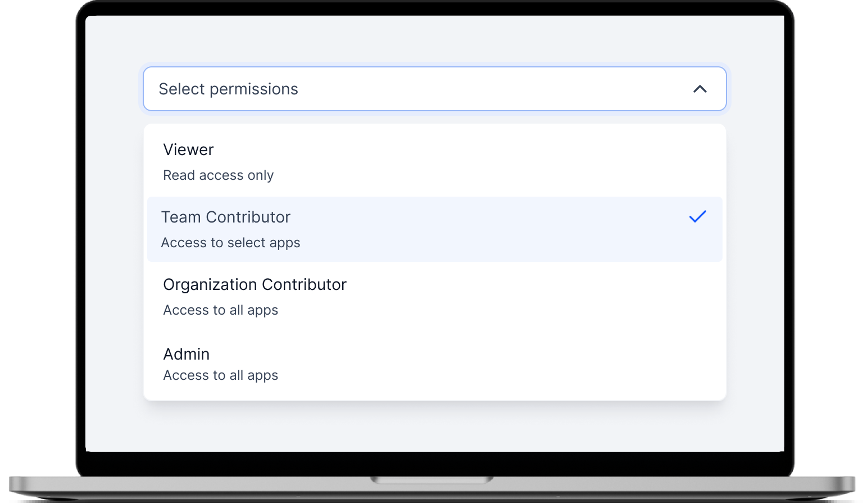The image size is (863, 504).
Task: Select the Admin permission title
Action: click(x=186, y=354)
